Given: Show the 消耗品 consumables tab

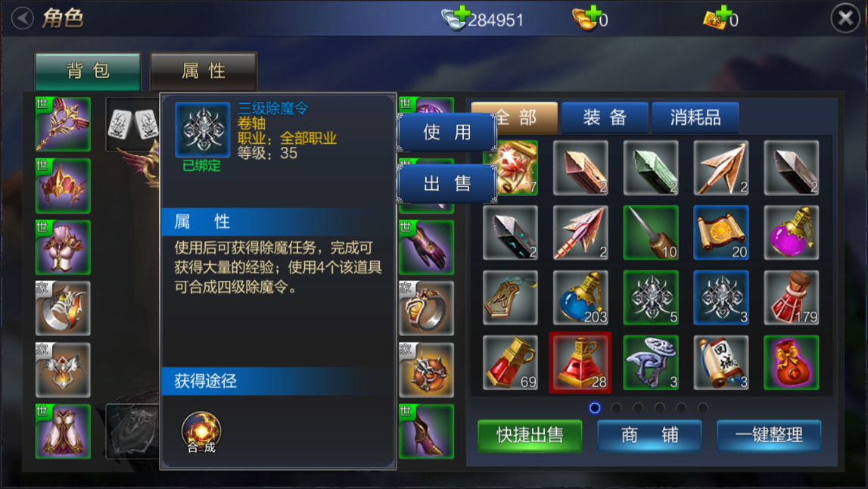Looking at the screenshot, I should pos(695,117).
